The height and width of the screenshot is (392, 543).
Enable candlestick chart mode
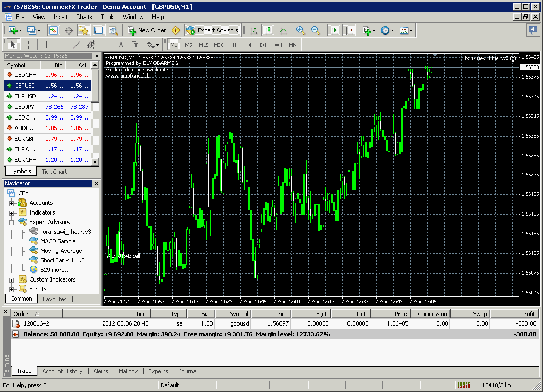click(268, 30)
